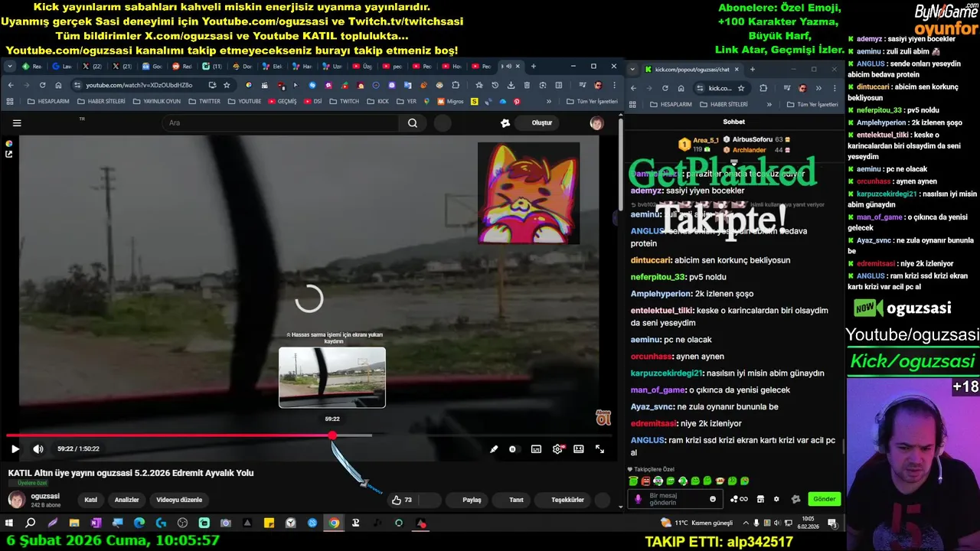Focus the Kick chat message field
The width and height of the screenshot is (980, 551).
tap(674, 499)
